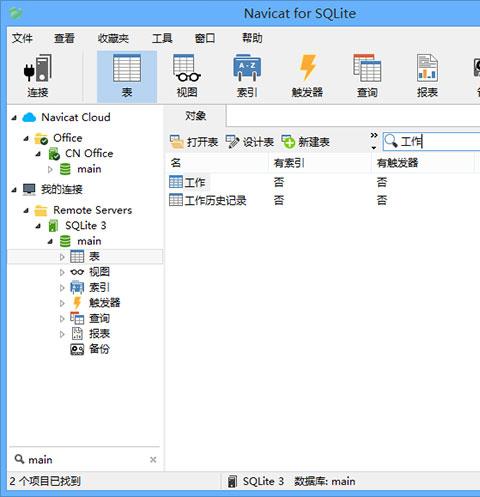Sort by the 有索引 column header

(320, 163)
